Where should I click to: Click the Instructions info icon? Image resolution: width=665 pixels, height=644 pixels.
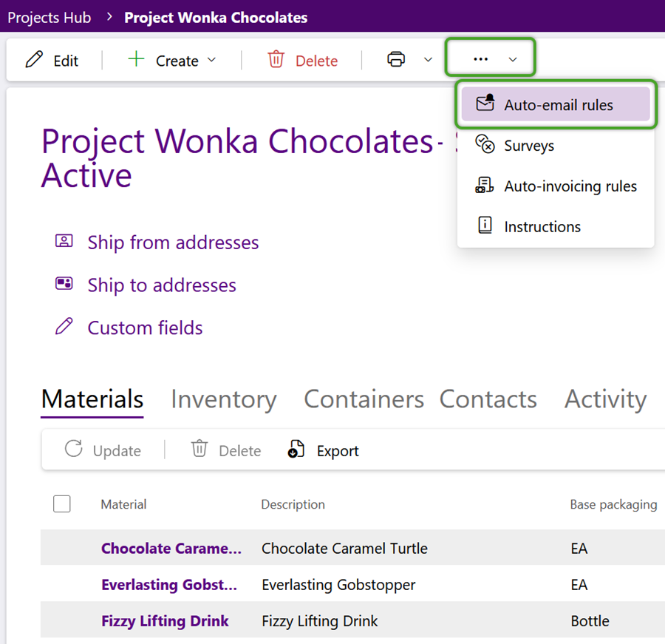pos(485,225)
